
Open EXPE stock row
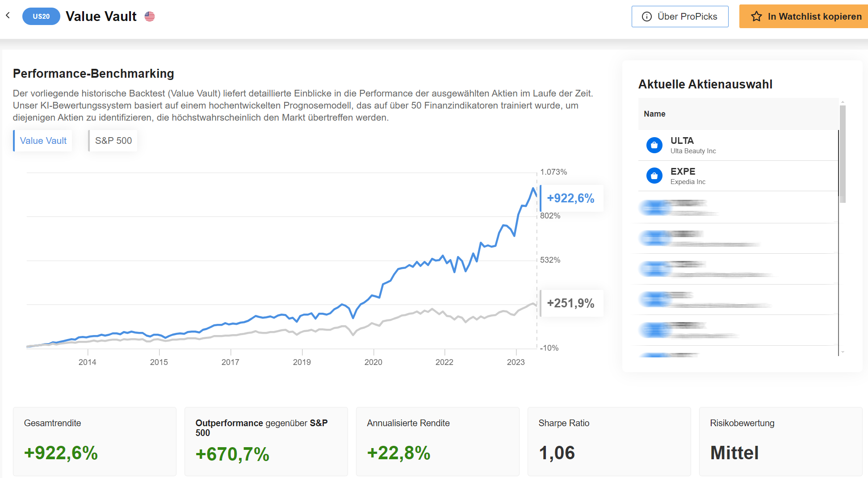click(738, 176)
